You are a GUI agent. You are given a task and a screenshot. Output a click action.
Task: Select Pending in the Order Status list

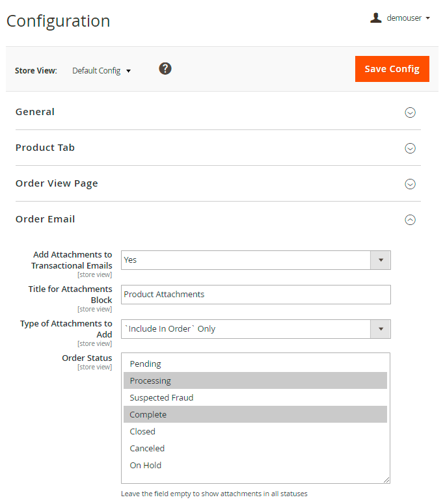tap(145, 364)
